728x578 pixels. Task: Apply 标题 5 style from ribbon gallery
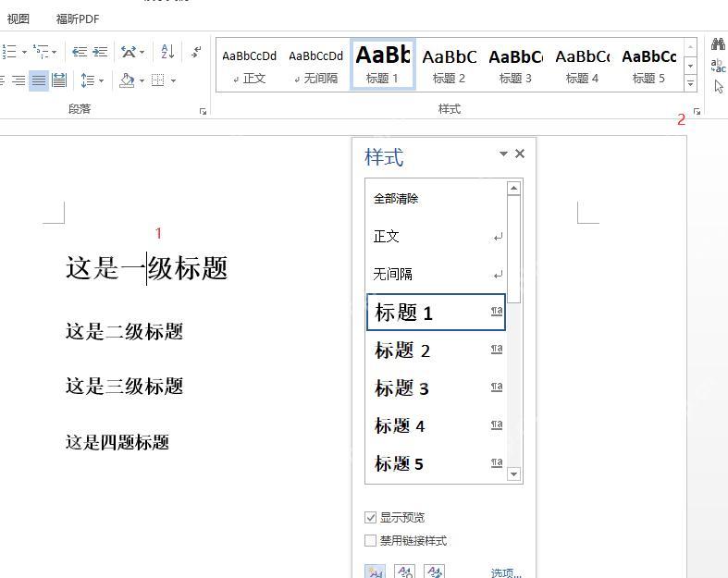pos(648,66)
